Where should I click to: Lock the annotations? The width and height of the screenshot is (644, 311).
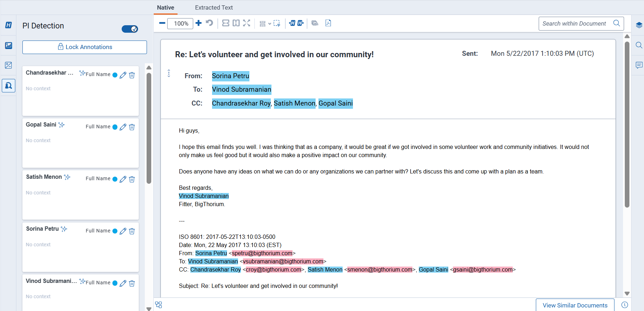85,47
